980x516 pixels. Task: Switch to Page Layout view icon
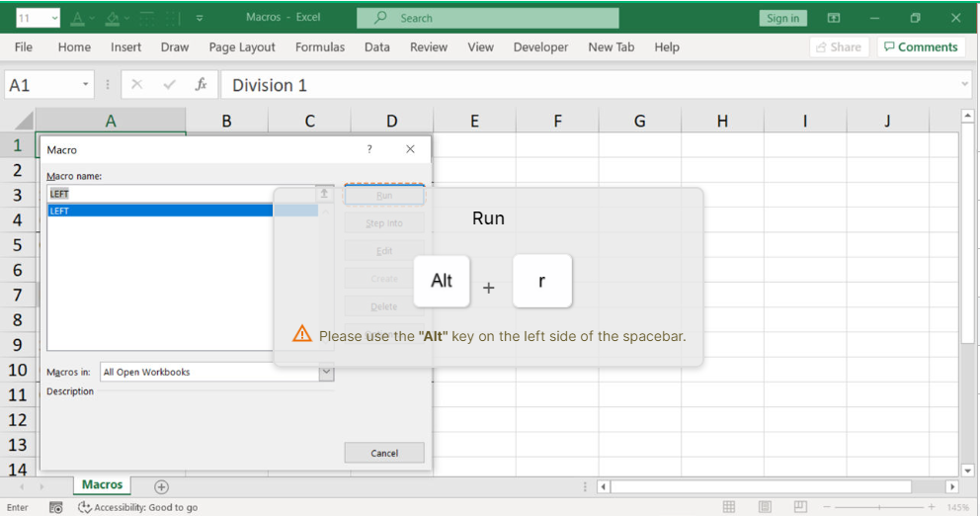point(765,507)
